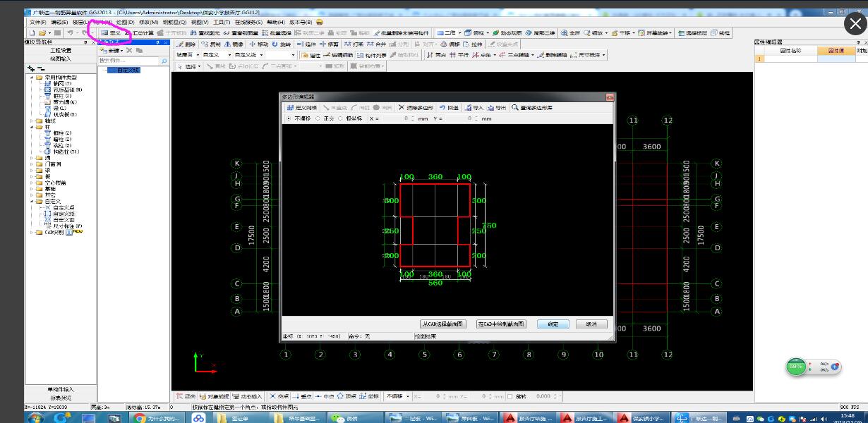Toggle 交点 snap in bottom toolbar

tap(279, 397)
